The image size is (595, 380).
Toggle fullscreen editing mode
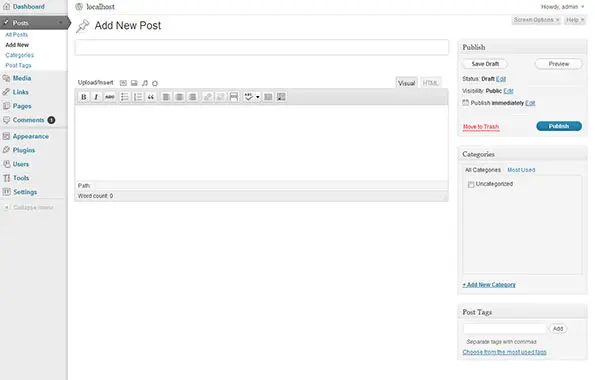pos(268,97)
